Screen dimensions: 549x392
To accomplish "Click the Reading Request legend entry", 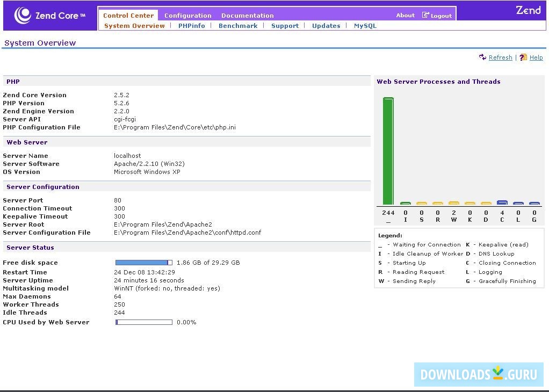I will pos(411,272).
